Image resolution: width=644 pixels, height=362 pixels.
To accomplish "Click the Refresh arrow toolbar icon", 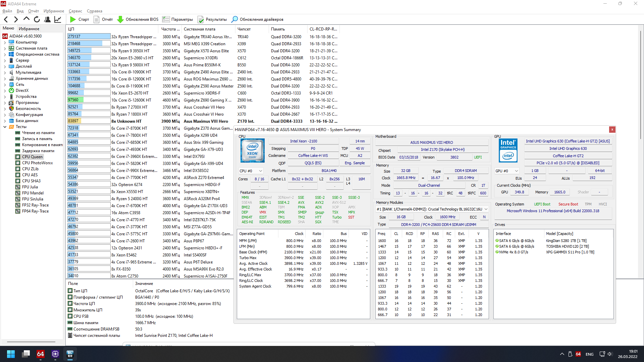I will (37, 19).
